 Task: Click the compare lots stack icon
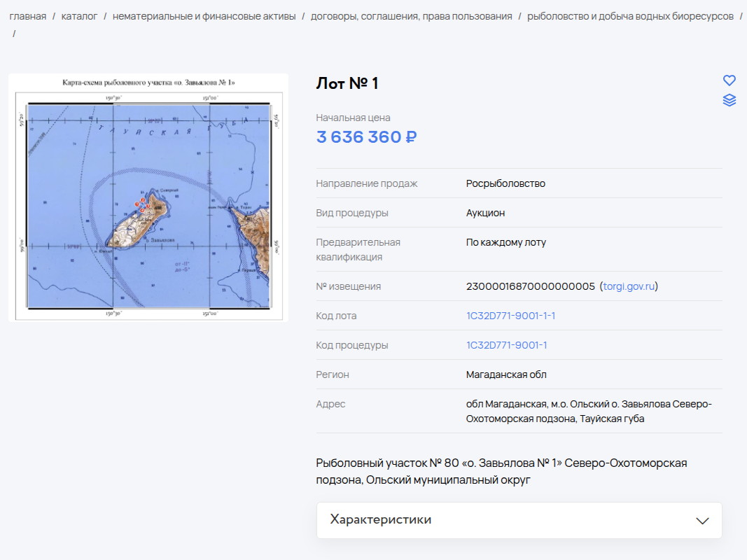[x=729, y=100]
